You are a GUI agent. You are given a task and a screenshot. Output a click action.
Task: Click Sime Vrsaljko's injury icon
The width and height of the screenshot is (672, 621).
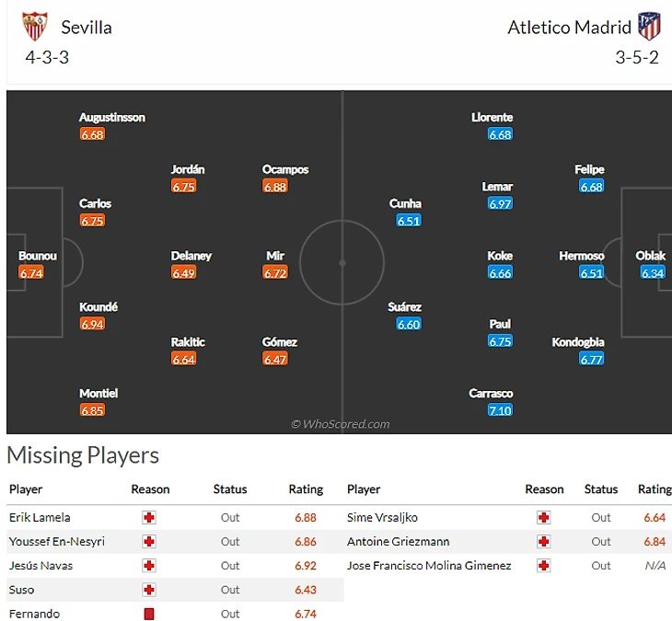pos(543,518)
